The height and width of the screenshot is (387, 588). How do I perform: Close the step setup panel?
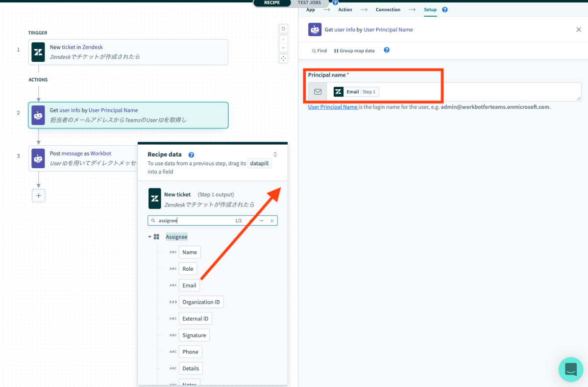click(x=579, y=29)
